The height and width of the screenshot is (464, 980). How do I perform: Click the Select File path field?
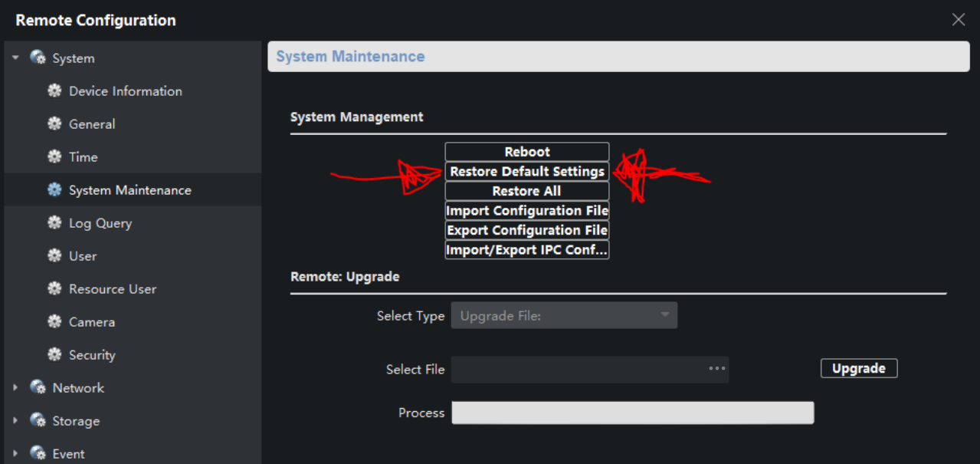(x=578, y=369)
